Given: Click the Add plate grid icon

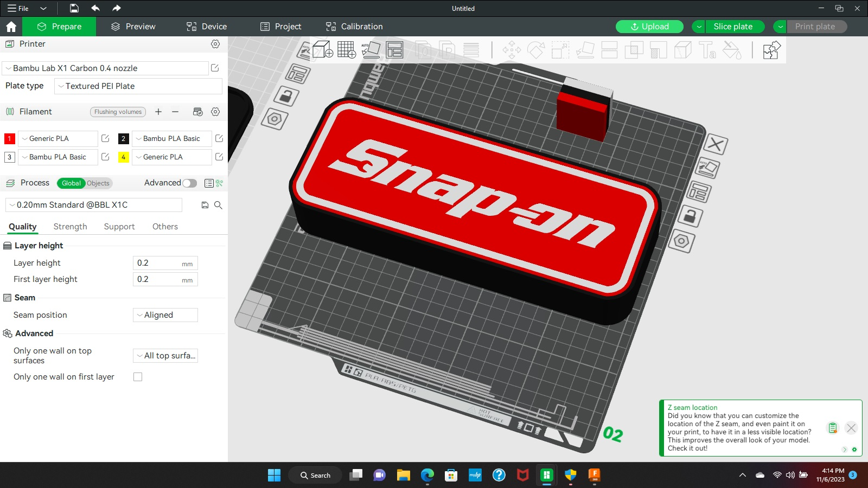Looking at the screenshot, I should (347, 50).
